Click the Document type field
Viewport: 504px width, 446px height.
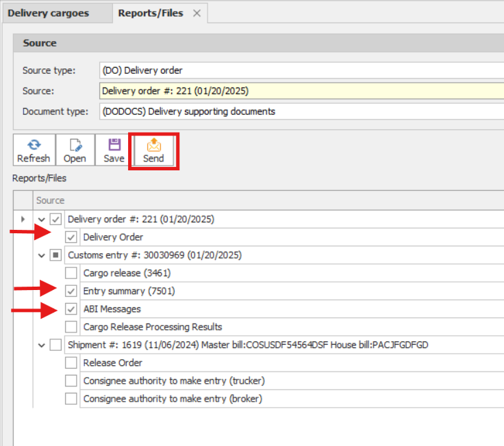[301, 112]
